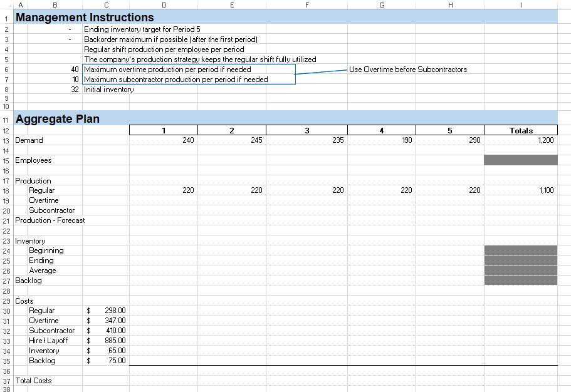Click row 37 header for Total Costs
571x392 pixels.
(6, 381)
